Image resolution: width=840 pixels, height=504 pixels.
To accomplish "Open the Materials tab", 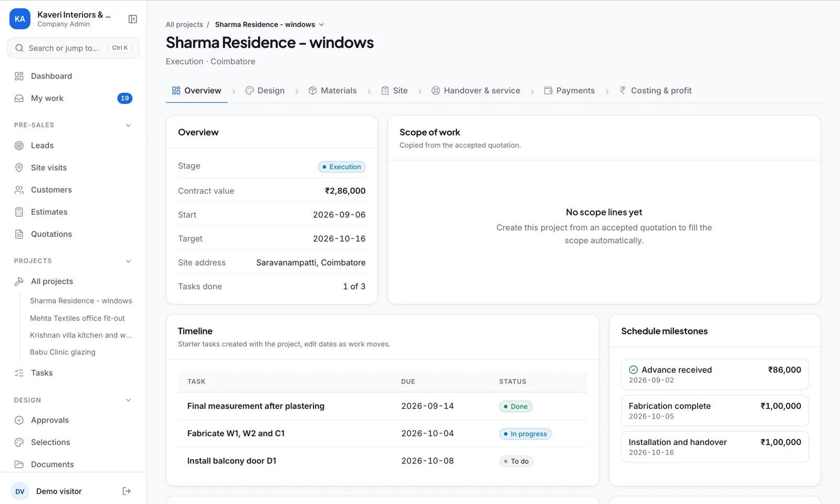I will (x=332, y=90).
